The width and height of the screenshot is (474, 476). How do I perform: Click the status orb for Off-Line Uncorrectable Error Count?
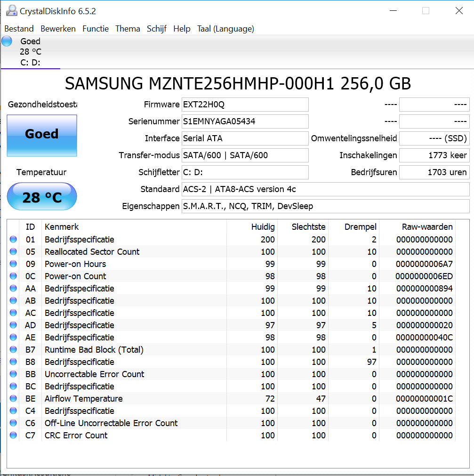[13, 423]
